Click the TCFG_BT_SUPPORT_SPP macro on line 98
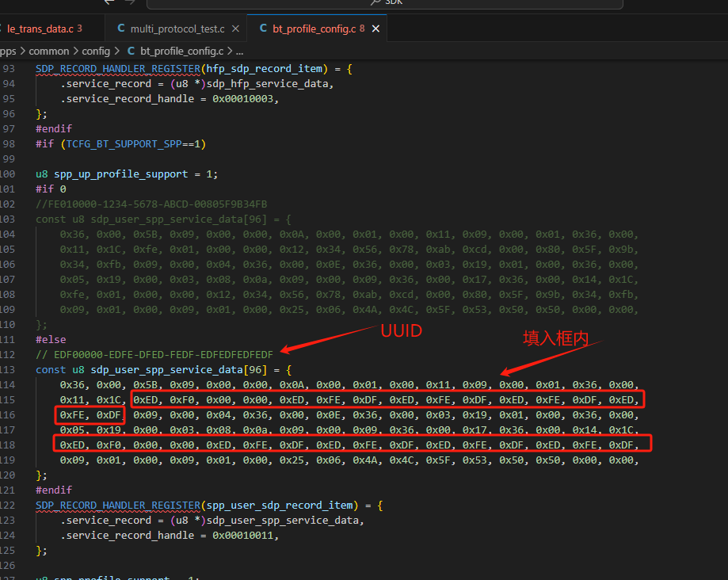 (124, 144)
